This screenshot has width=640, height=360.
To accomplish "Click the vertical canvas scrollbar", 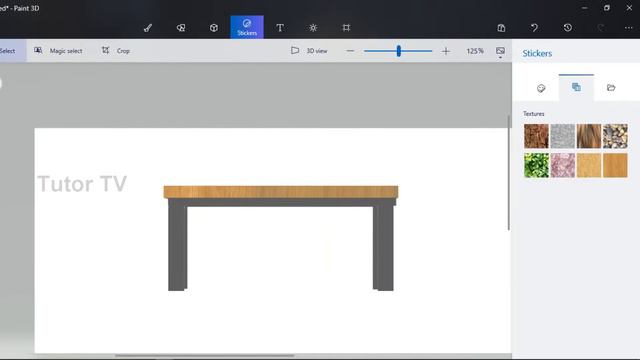I will pyautogui.click(x=509, y=173).
